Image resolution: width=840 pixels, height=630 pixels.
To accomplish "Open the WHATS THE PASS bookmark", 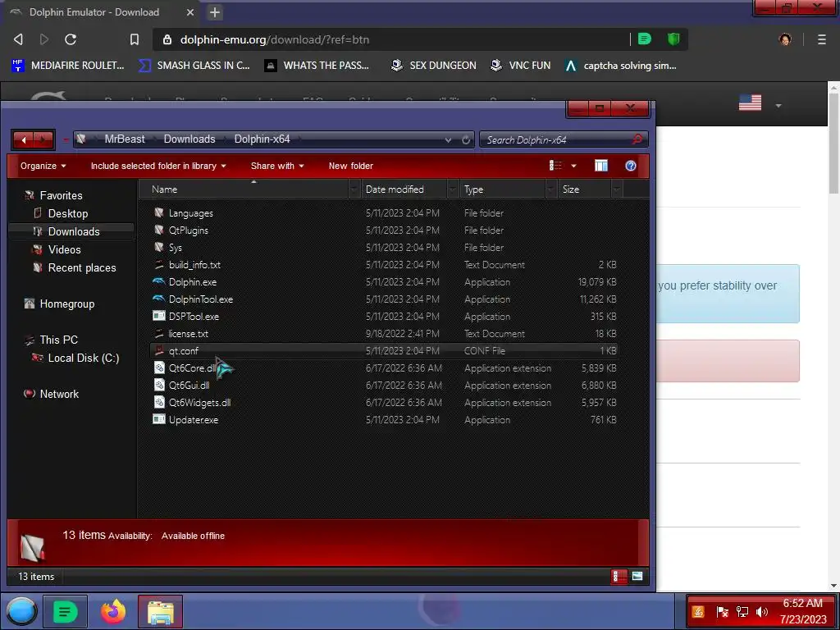I will tap(317, 66).
